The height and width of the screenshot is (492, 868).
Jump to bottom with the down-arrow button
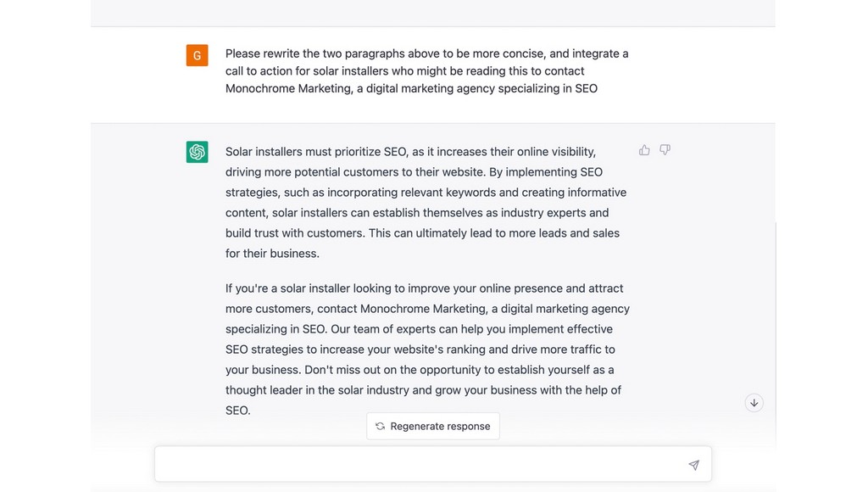point(754,403)
